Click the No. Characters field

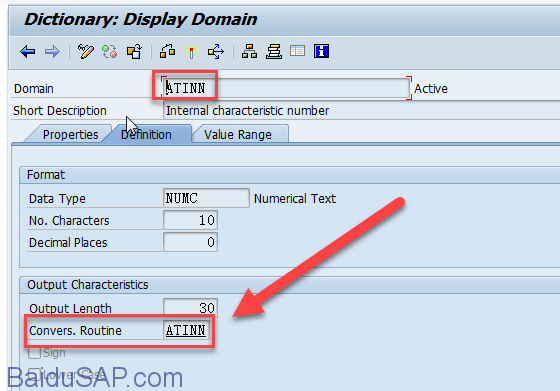pos(190,220)
